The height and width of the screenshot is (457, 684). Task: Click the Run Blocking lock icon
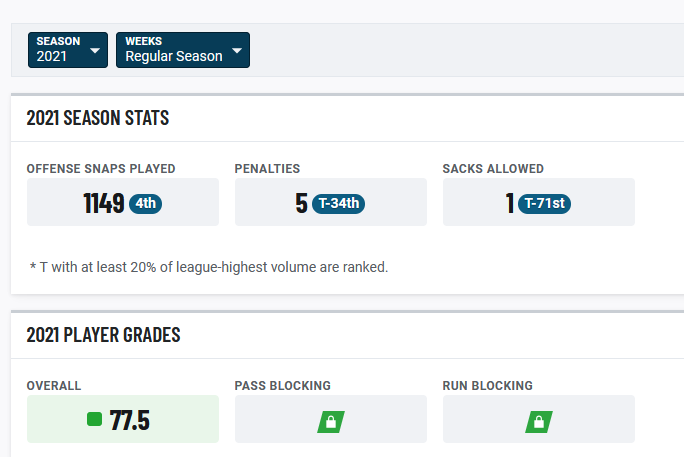[539, 421]
